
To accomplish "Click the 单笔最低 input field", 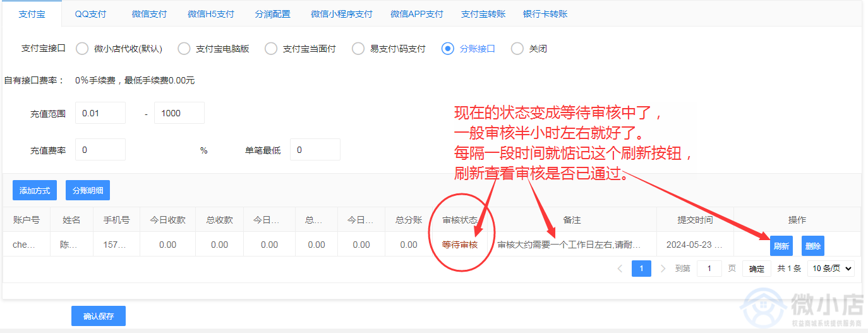I will click(x=315, y=150).
